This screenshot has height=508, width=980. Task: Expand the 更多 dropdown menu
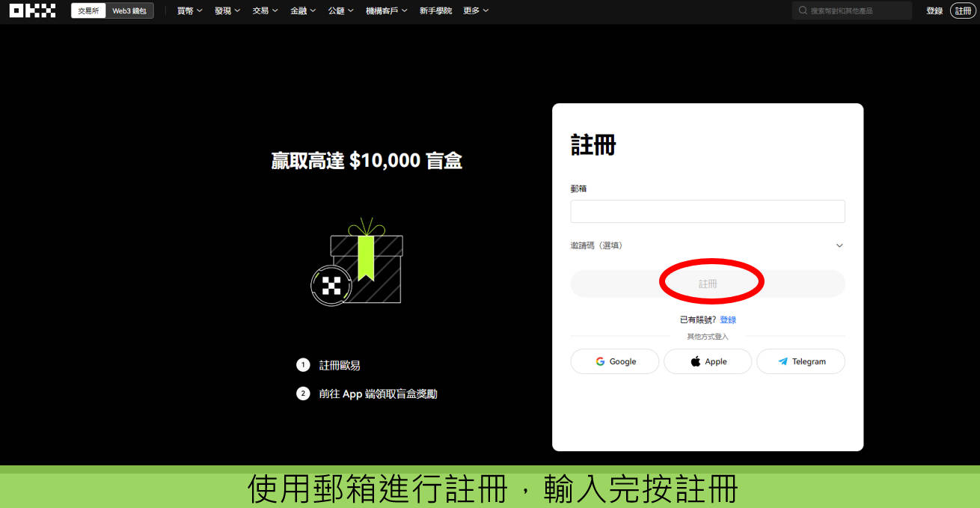476,11
